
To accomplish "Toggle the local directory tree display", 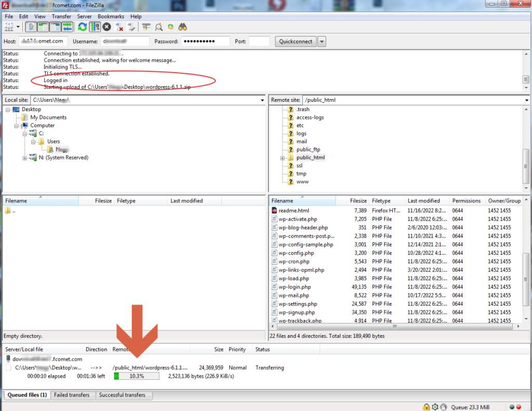I will pyautogui.click(x=43, y=27).
